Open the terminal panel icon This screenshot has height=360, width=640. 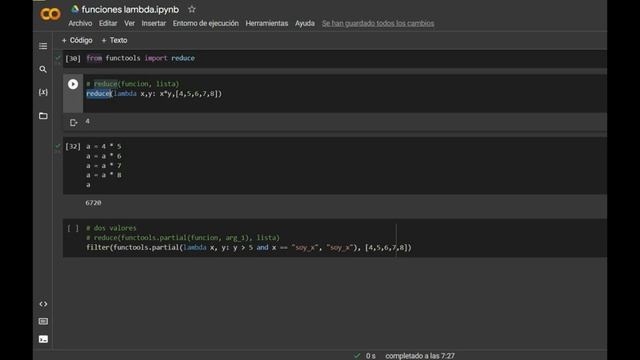click(x=43, y=339)
